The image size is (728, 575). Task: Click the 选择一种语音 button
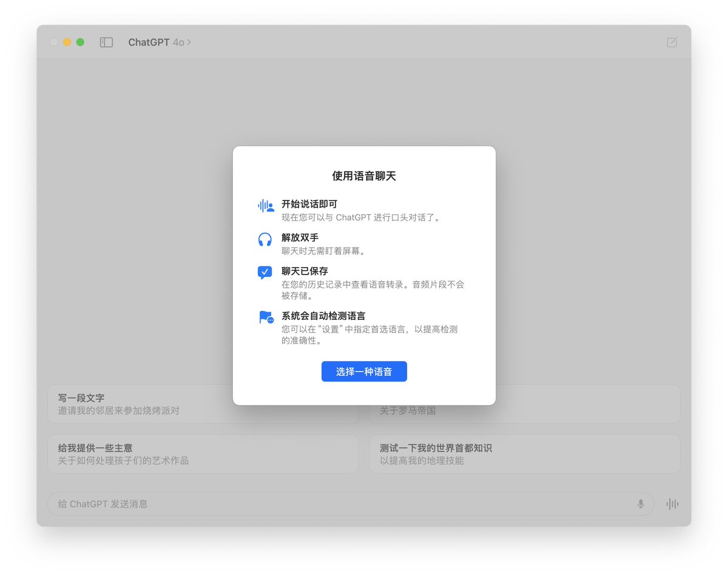coord(364,372)
